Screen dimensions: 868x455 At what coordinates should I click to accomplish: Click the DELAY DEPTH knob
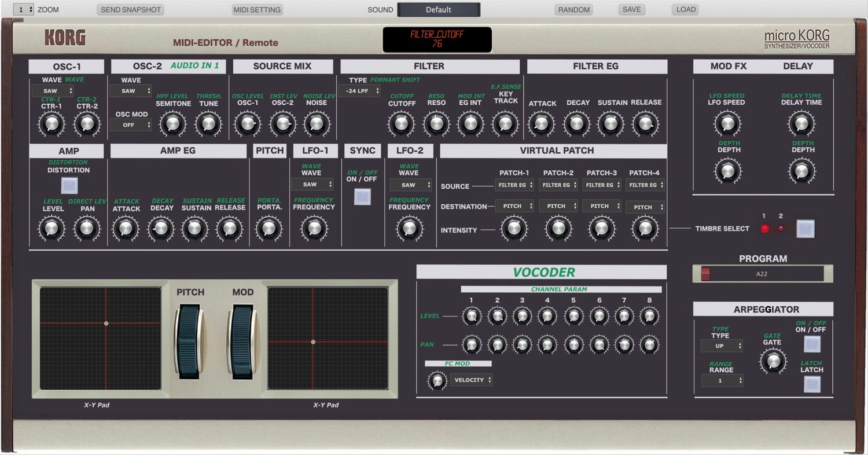click(801, 171)
